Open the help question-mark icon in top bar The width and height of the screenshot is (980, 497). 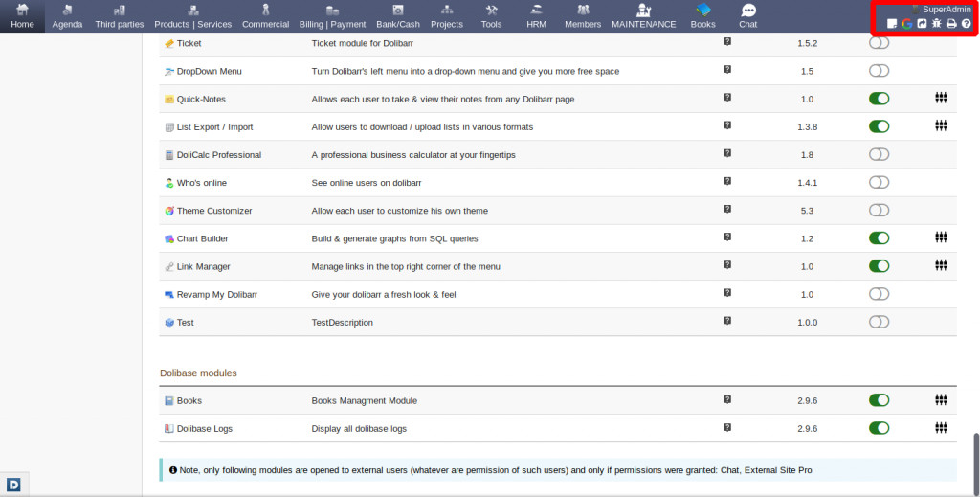(x=967, y=24)
